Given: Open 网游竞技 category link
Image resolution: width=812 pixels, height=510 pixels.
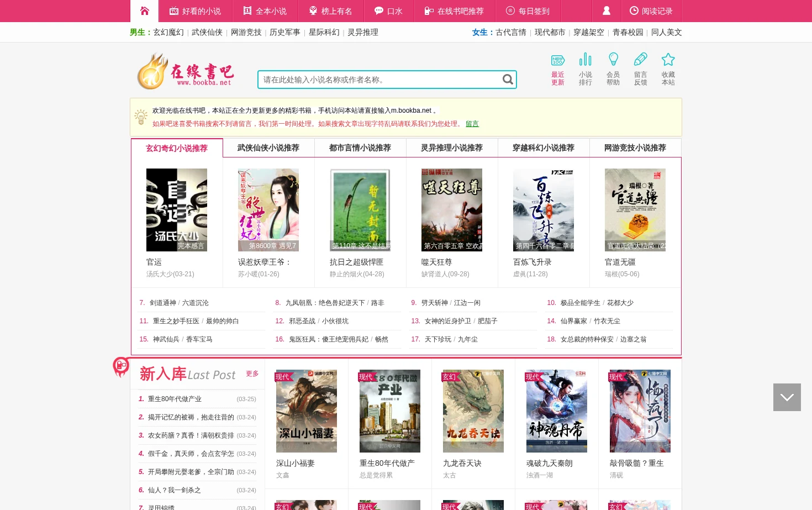Looking at the screenshot, I should pos(246,32).
